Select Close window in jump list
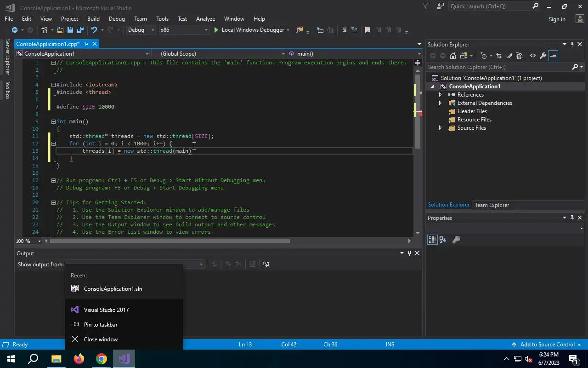 tap(124, 339)
